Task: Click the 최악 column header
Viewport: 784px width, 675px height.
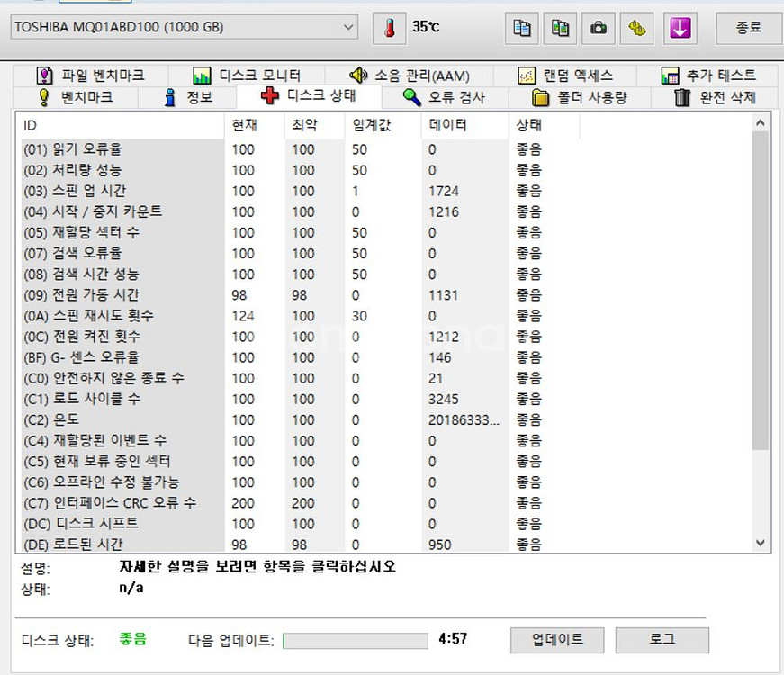Action: point(314,125)
